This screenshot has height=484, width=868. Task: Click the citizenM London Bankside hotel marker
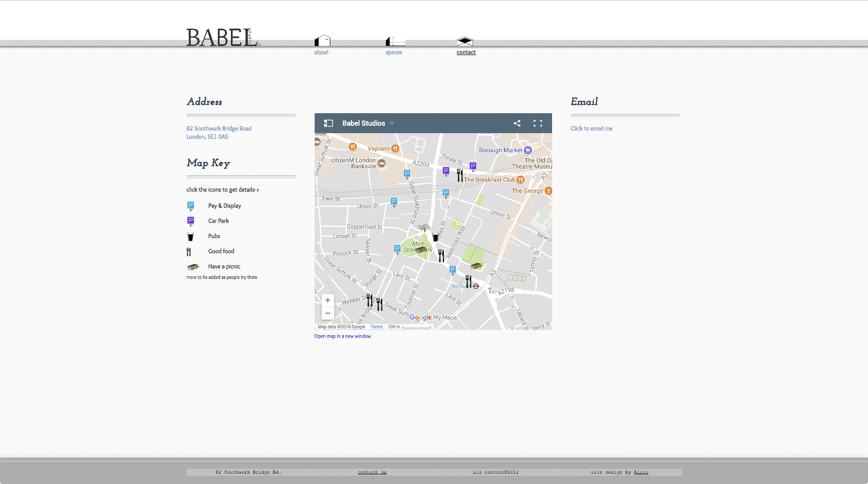(381, 163)
